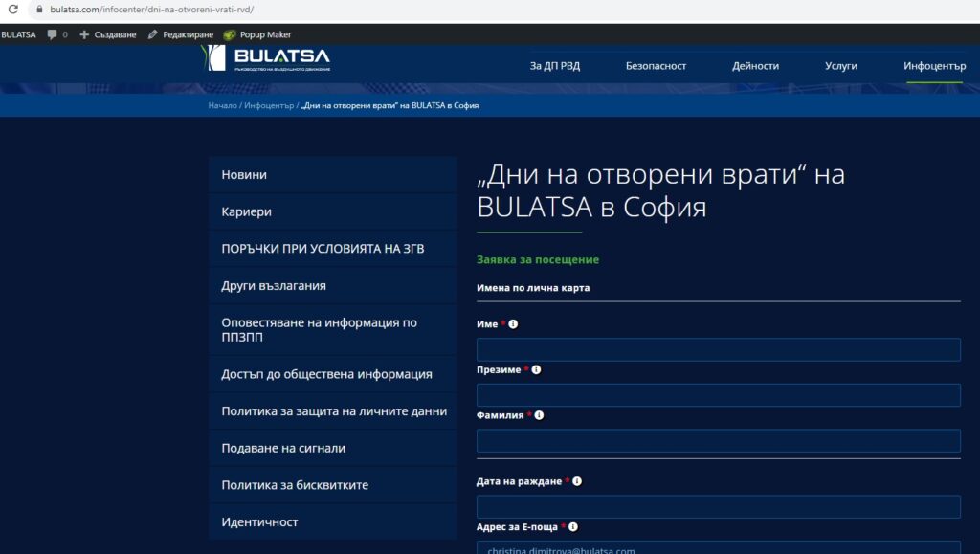Click Инфоцентър breadcrumb link
980x554 pixels.
coord(269,105)
